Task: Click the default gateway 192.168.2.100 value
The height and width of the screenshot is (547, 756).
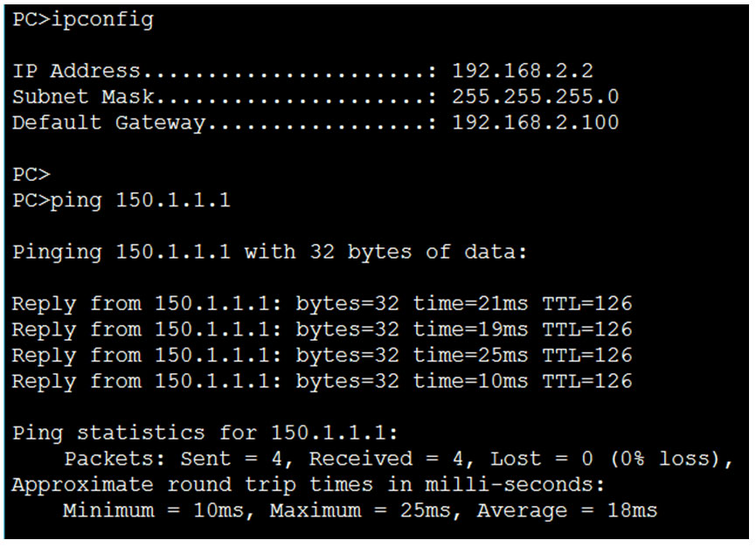Action: coord(535,123)
